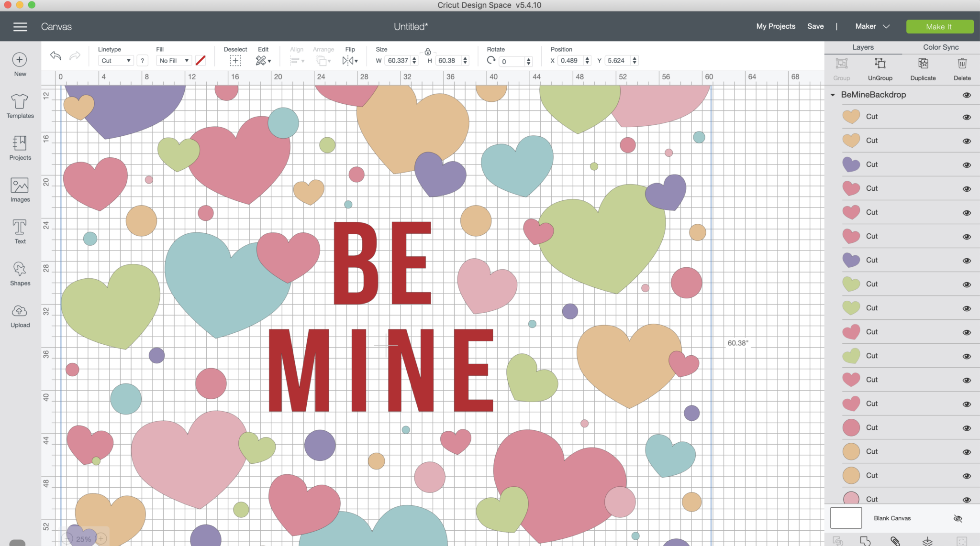The width and height of the screenshot is (980, 546).
Task: Unlock the aspect ratio lock in Size section
Action: tap(427, 51)
